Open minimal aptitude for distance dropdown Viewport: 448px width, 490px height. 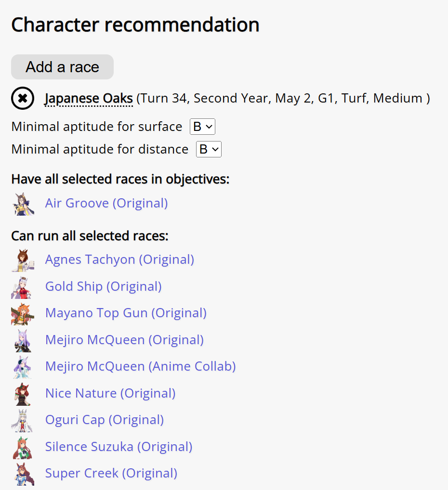click(209, 150)
